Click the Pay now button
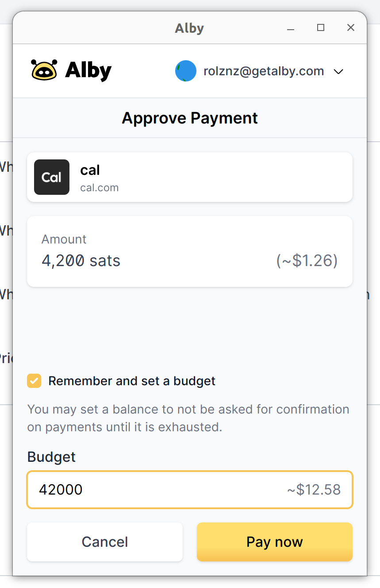 click(275, 542)
